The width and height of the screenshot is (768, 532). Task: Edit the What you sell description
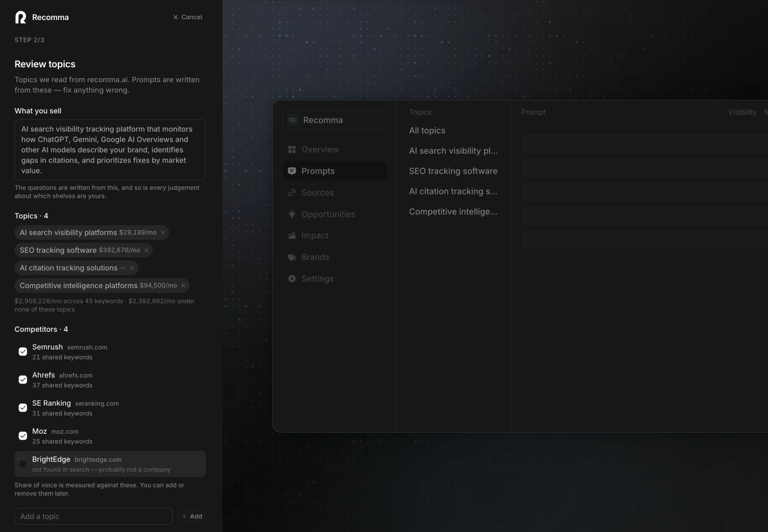tap(110, 150)
